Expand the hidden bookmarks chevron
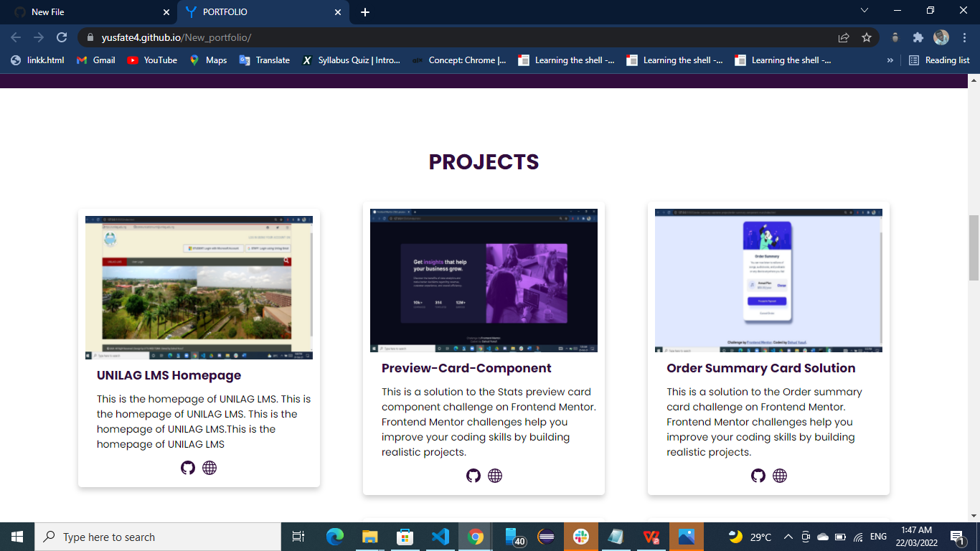This screenshot has height=551, width=980. [890, 60]
